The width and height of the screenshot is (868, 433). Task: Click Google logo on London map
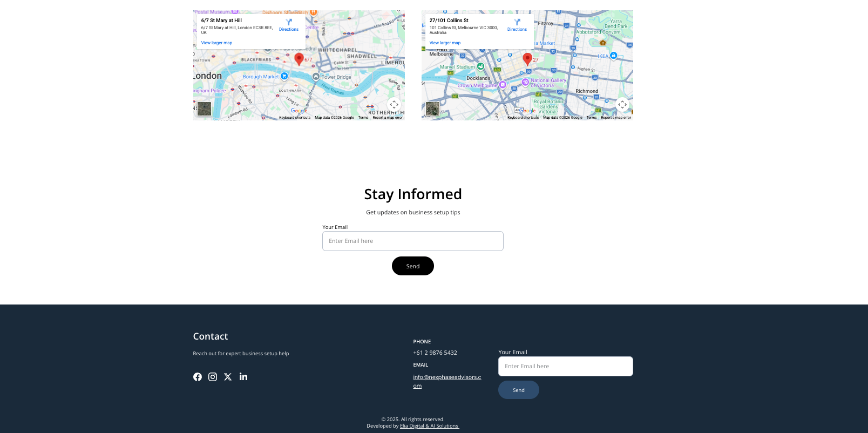299,111
